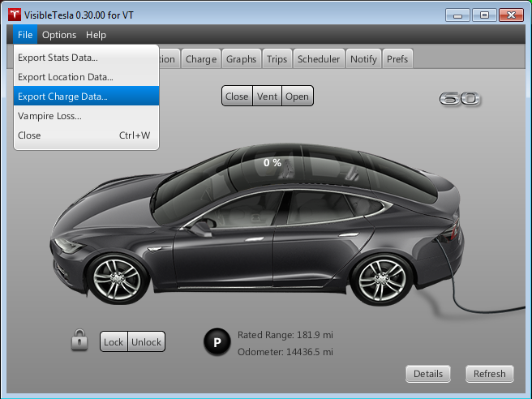Select Export Charge Data menu entry
Image resolution: width=532 pixels, height=399 pixels.
pos(86,96)
